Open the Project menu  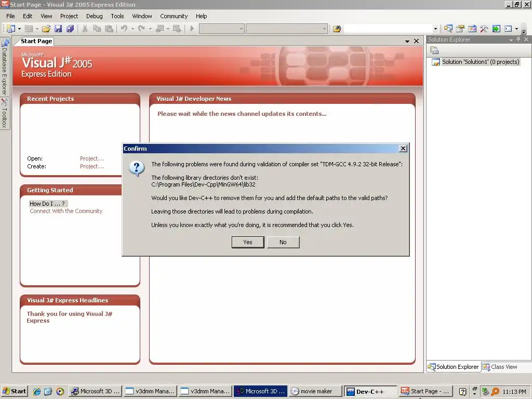pos(69,16)
